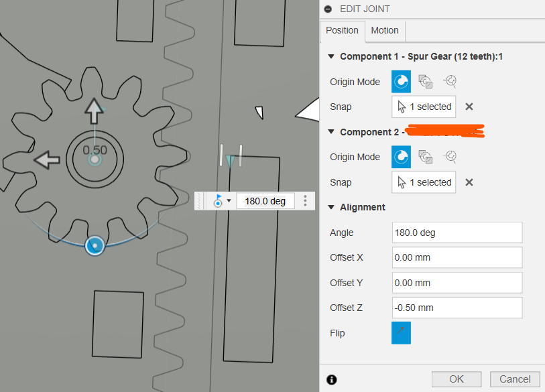Image resolution: width=545 pixels, height=392 pixels.
Task: Open the info tooltip at dialog bottom
Action: click(x=331, y=379)
